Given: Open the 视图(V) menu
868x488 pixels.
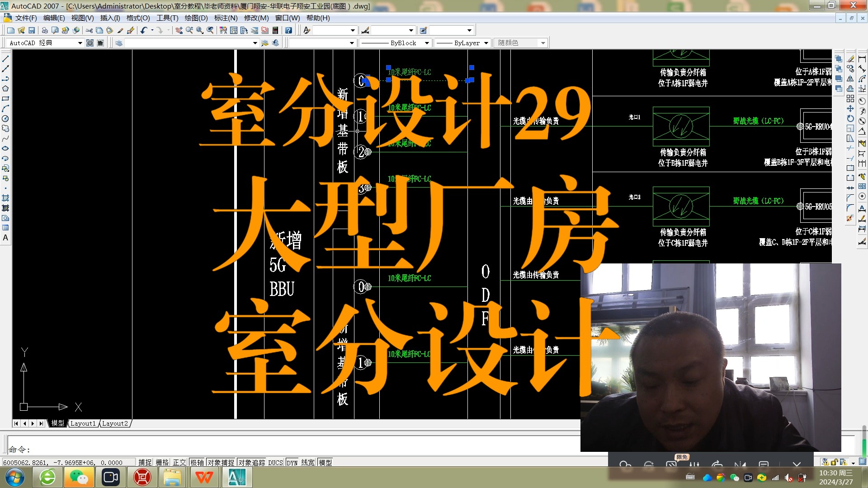Looking at the screenshot, I should tap(82, 18).
